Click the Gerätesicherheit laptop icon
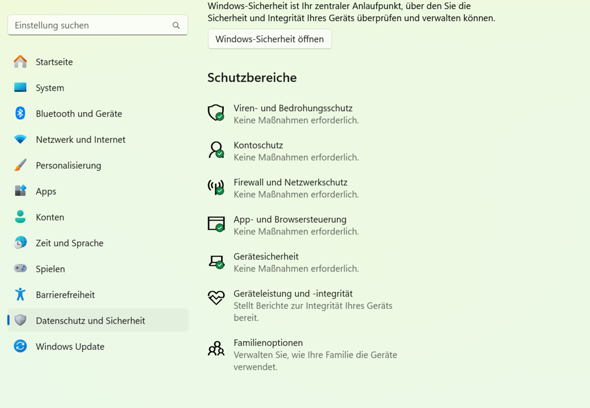590x408 pixels. coord(216,262)
